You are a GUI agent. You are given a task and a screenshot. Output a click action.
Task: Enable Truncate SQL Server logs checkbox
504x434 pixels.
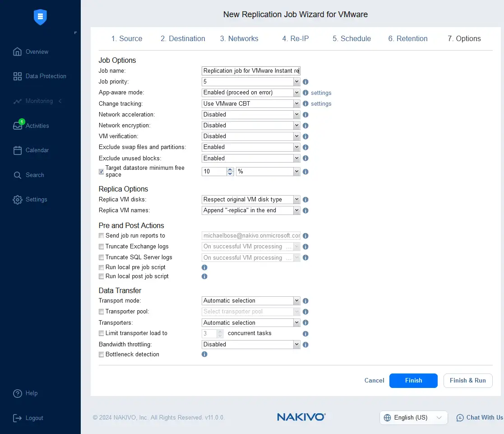point(101,257)
